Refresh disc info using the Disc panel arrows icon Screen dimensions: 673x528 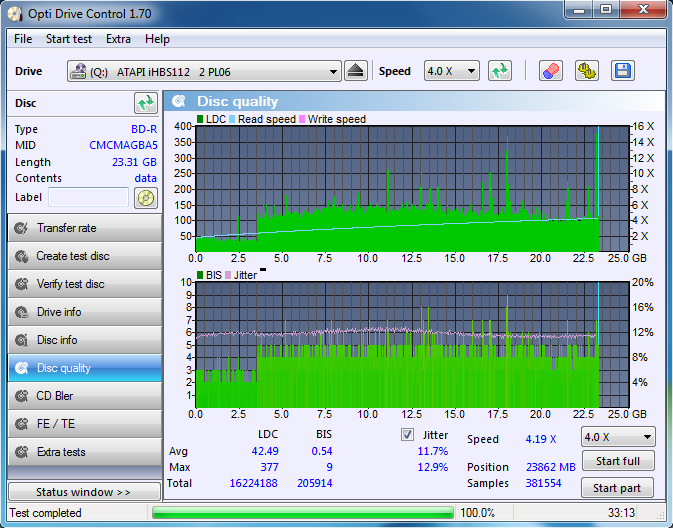tap(146, 103)
